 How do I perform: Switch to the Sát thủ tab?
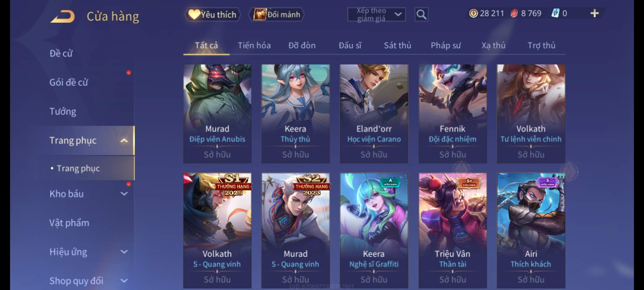point(397,45)
